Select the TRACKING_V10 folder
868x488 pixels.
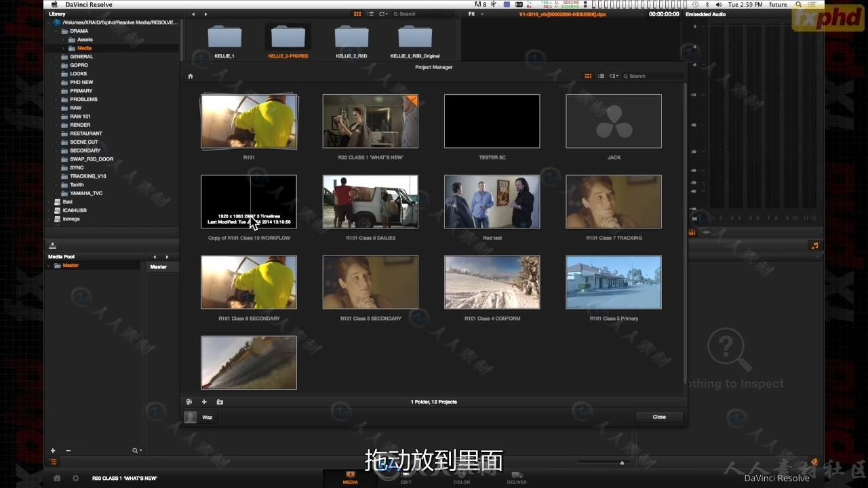click(x=88, y=176)
